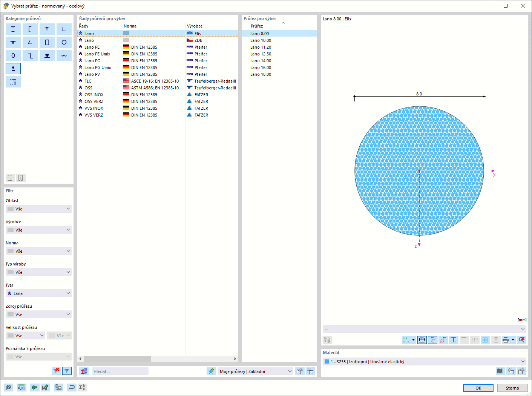Select the FLC series row
This screenshot has height=396, width=532.
pyautogui.click(x=158, y=81)
